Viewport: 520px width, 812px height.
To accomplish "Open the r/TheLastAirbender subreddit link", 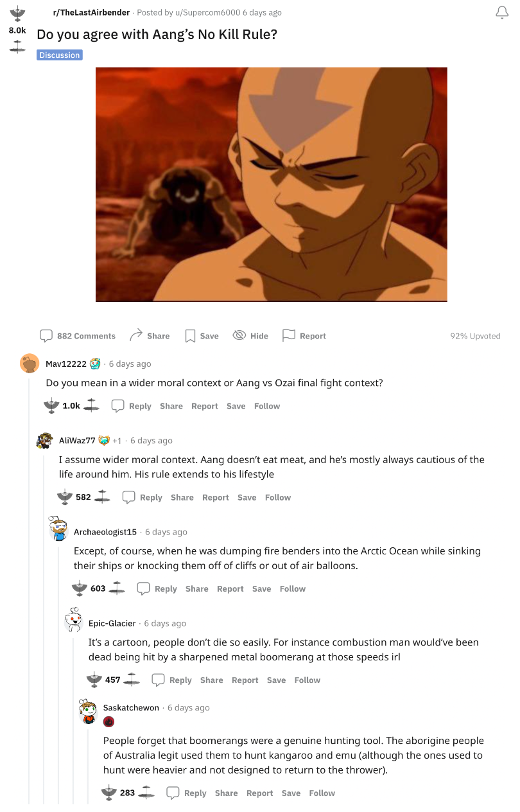I will coord(91,13).
